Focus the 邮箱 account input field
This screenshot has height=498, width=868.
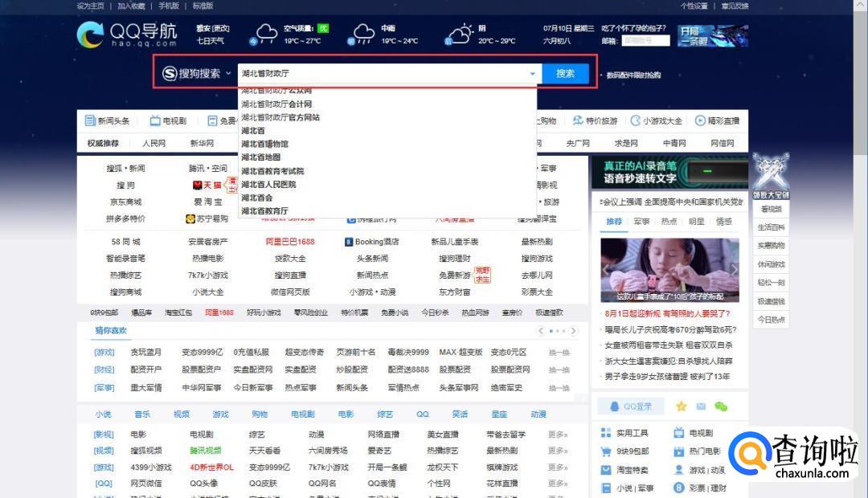click(x=645, y=41)
